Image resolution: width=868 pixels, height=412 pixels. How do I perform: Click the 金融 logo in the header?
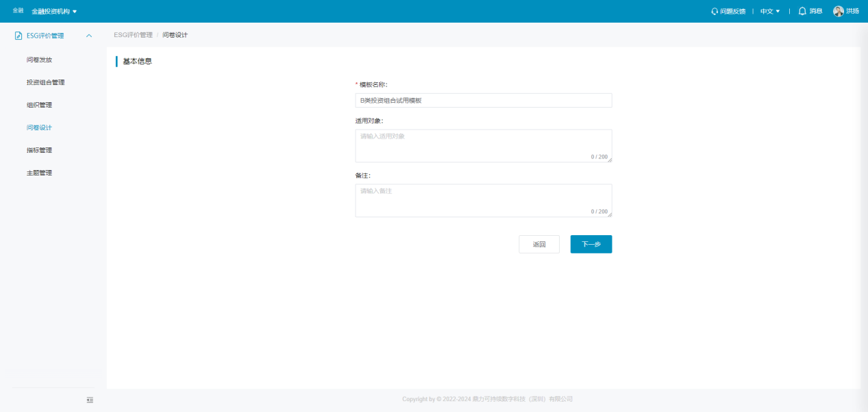coord(18,11)
